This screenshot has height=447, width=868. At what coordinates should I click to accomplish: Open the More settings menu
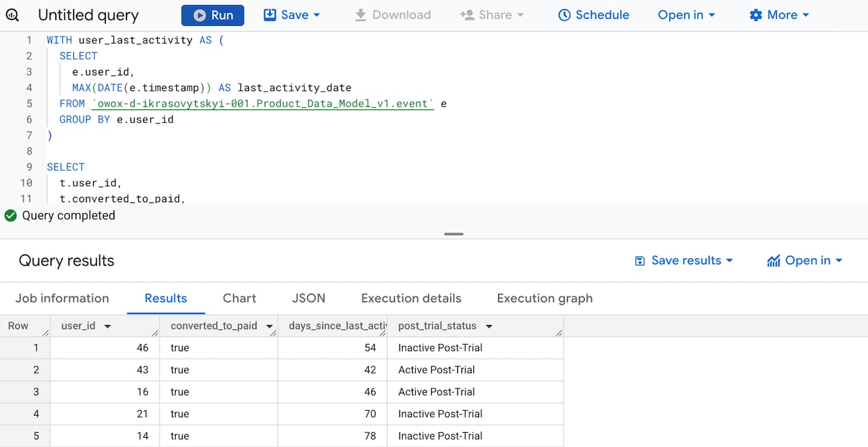(779, 15)
